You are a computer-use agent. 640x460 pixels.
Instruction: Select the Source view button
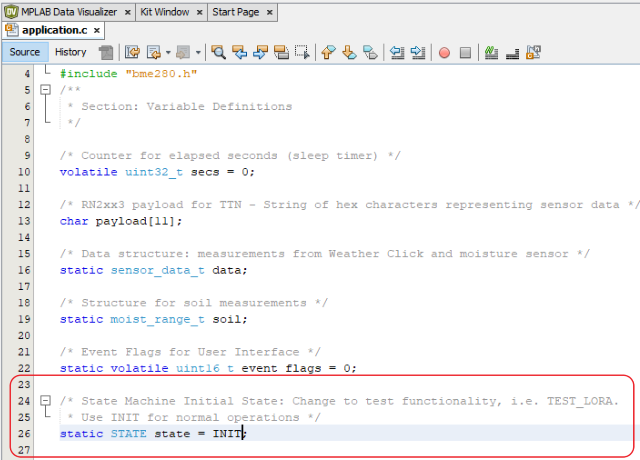[x=24, y=52]
